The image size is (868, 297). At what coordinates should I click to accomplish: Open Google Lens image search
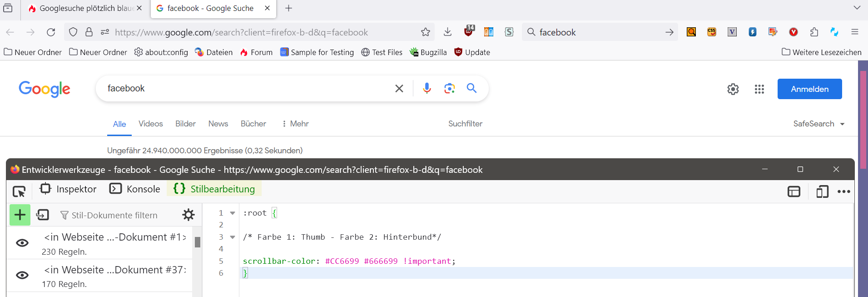pyautogui.click(x=449, y=88)
